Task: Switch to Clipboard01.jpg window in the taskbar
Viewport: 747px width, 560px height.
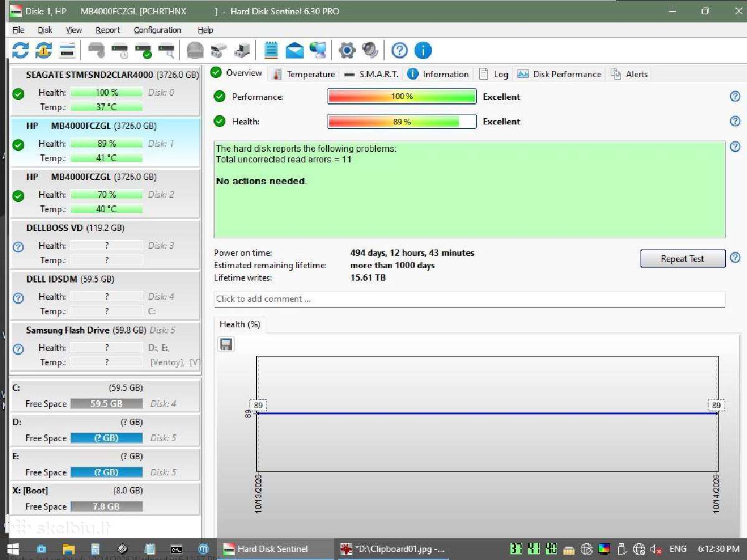Action: point(393,549)
